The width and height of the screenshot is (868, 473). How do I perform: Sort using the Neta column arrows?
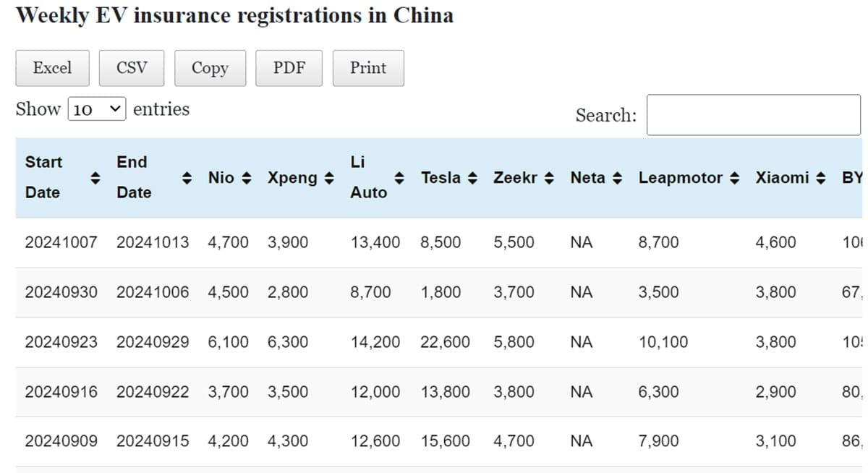tap(618, 178)
